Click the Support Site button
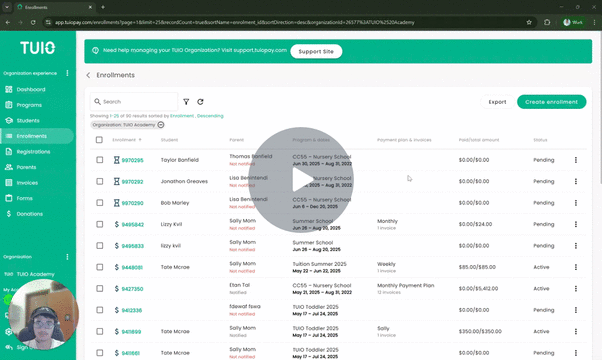 pos(316,51)
